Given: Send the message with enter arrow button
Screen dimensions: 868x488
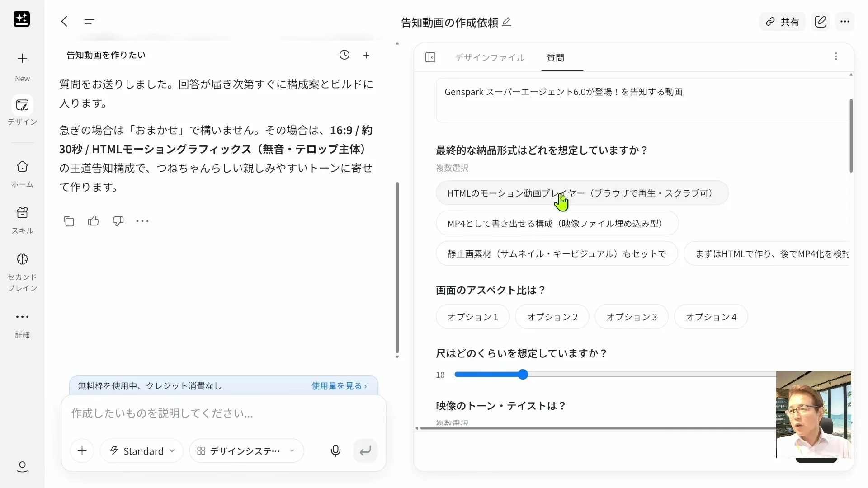Looking at the screenshot, I should [x=365, y=450].
